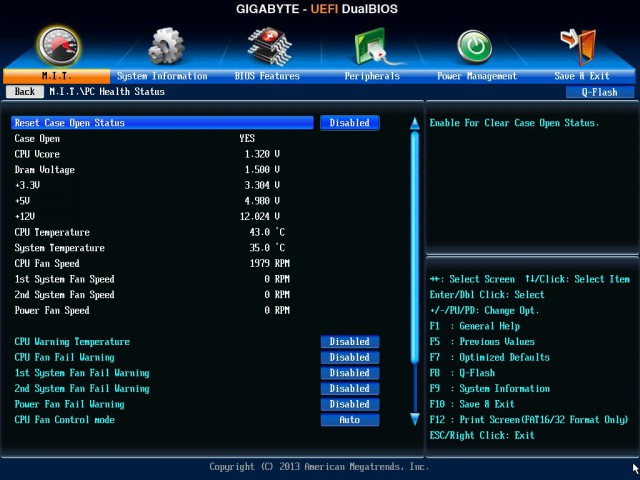Select the 2nd System Fan Fail Warning label
Screen dimensions: 640x480
82,388
